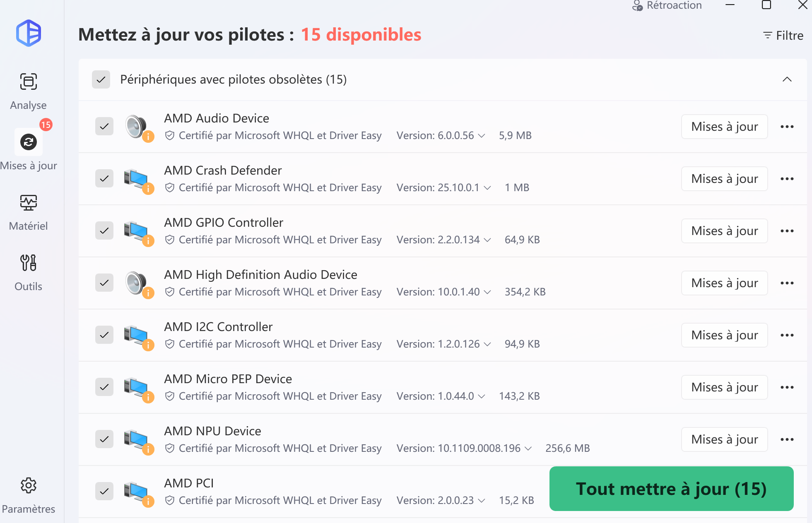This screenshot has width=812, height=523.
Task: Click Tout mettre à jour (15)
Action: 671,489
